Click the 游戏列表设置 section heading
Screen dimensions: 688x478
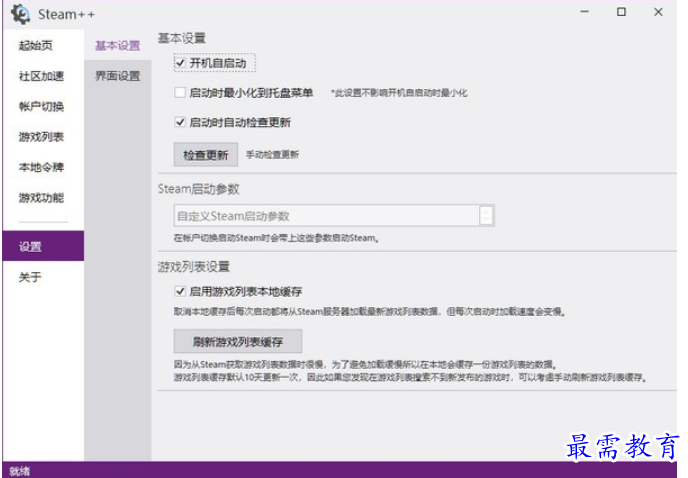tap(194, 266)
